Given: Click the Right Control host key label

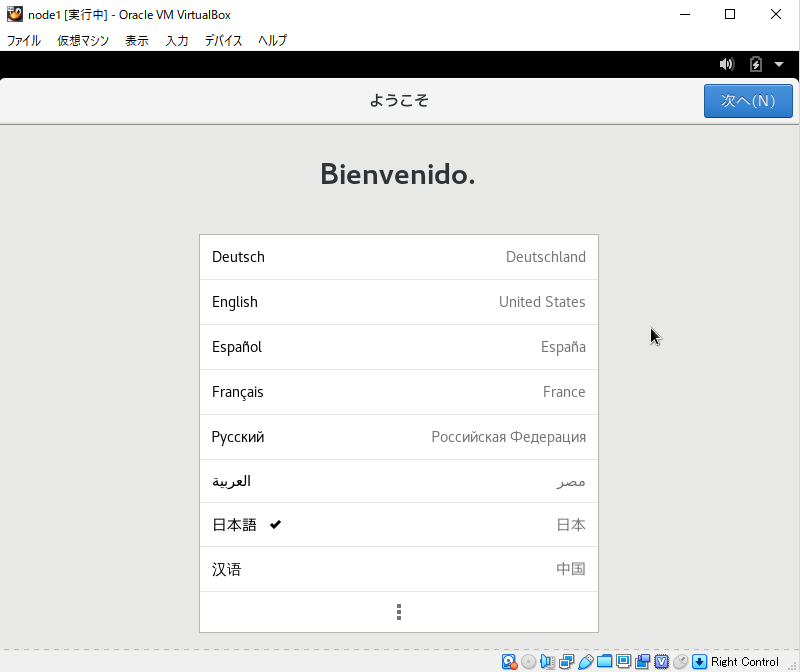Looking at the screenshot, I should coord(745,662).
